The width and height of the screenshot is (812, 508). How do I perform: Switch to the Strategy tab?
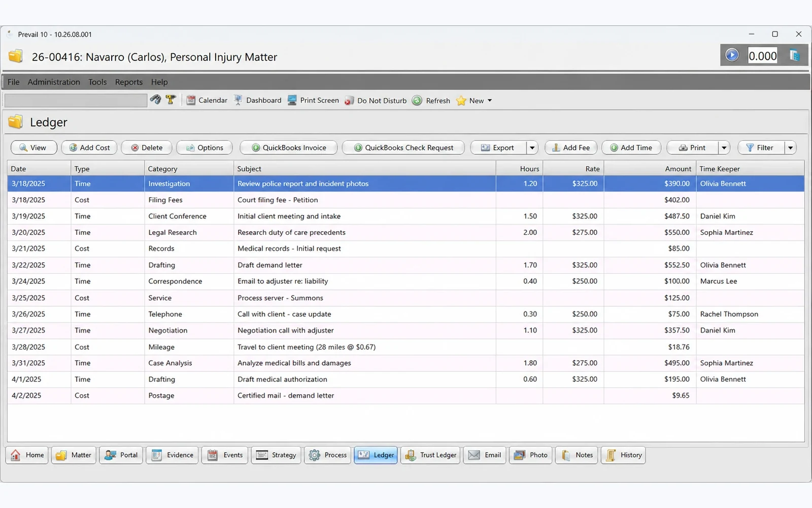(276, 455)
